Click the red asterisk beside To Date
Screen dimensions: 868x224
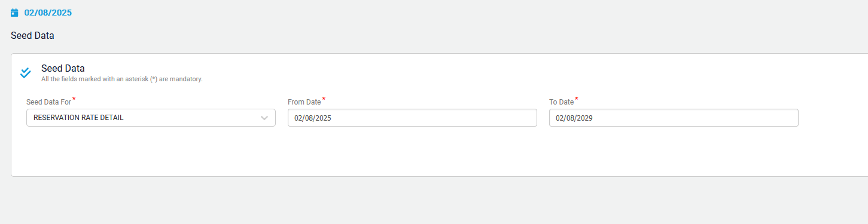[x=577, y=99]
